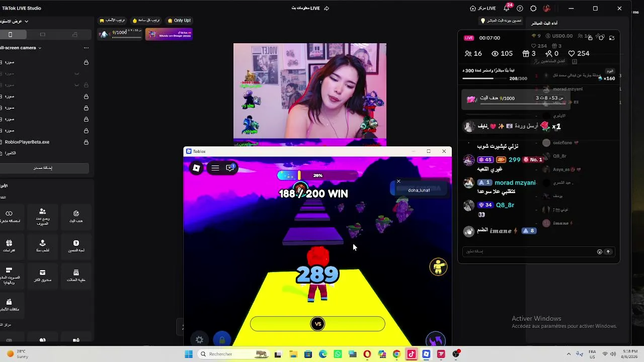Image resolution: width=644 pixels, height=362 pixels.
Task: Click the Windows taskbar search box
Action: [233, 354]
